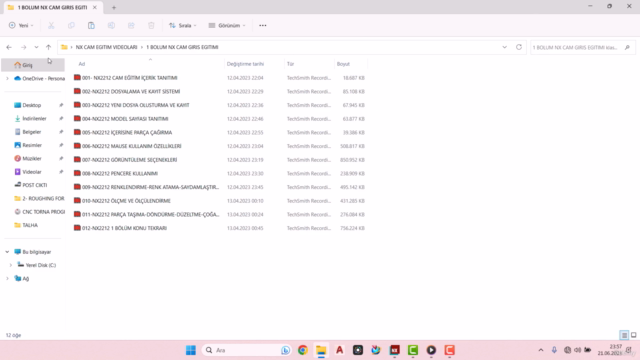Open the Sırala sort dropdown

point(183,25)
